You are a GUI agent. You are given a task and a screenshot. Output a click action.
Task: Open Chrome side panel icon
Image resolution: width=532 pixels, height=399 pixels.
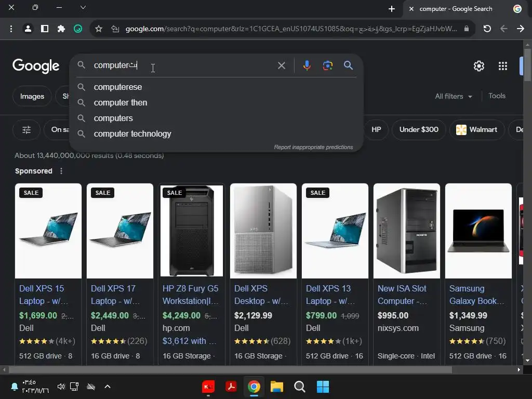[45, 29]
